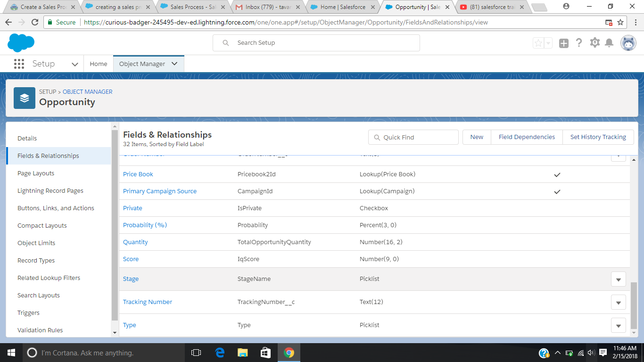Click the user profile avatar
The width and height of the screenshot is (644, 362).
pyautogui.click(x=628, y=43)
